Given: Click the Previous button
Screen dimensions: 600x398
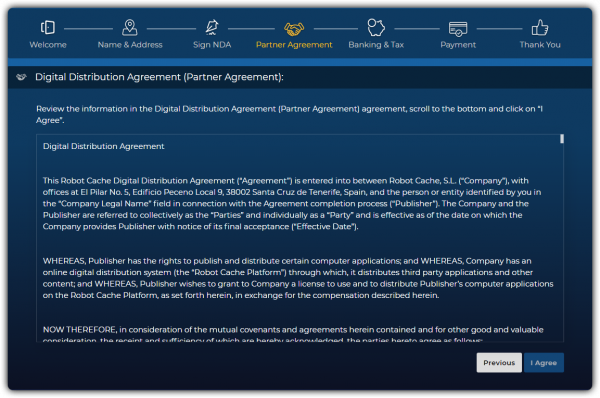Looking at the screenshot, I should (499, 362).
